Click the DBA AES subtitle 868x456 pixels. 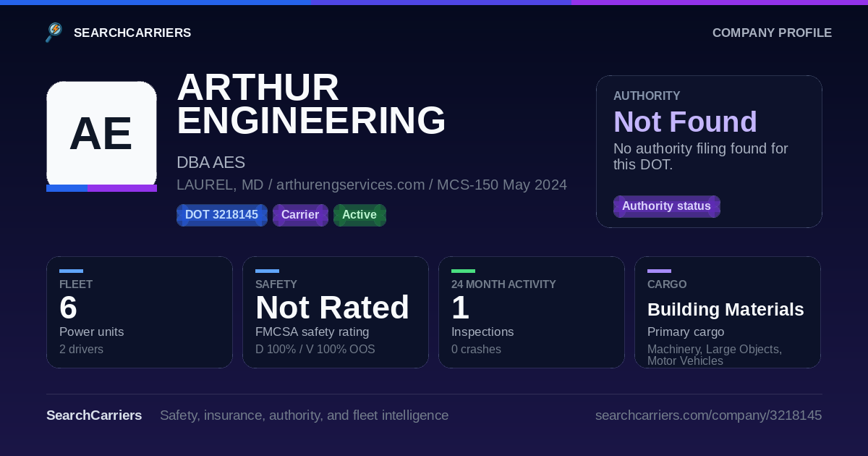[211, 162]
